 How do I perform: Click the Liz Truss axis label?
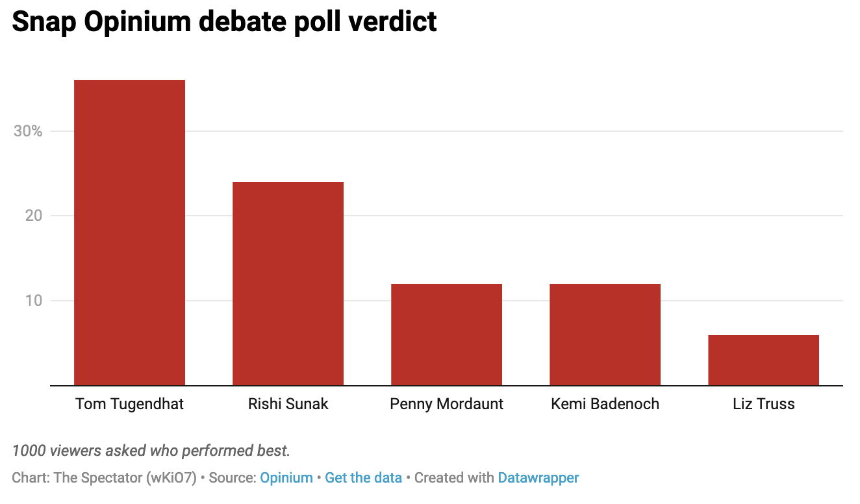(763, 404)
